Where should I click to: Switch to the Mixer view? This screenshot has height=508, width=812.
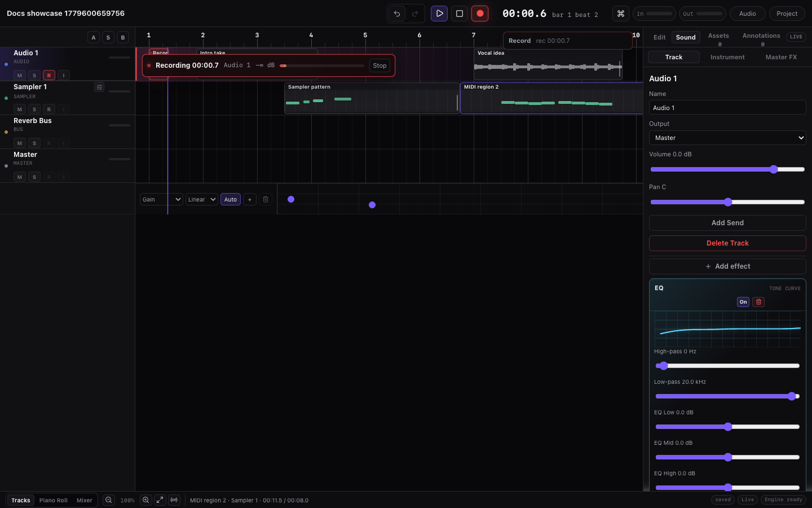85,500
